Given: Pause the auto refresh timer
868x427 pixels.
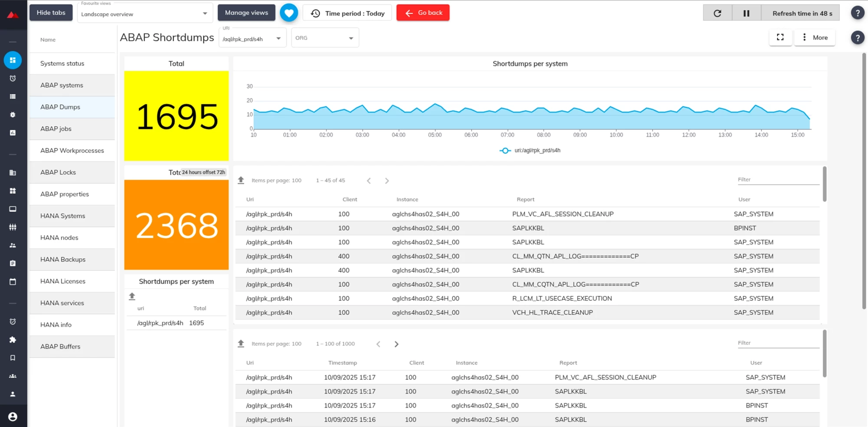Looking at the screenshot, I should [746, 13].
